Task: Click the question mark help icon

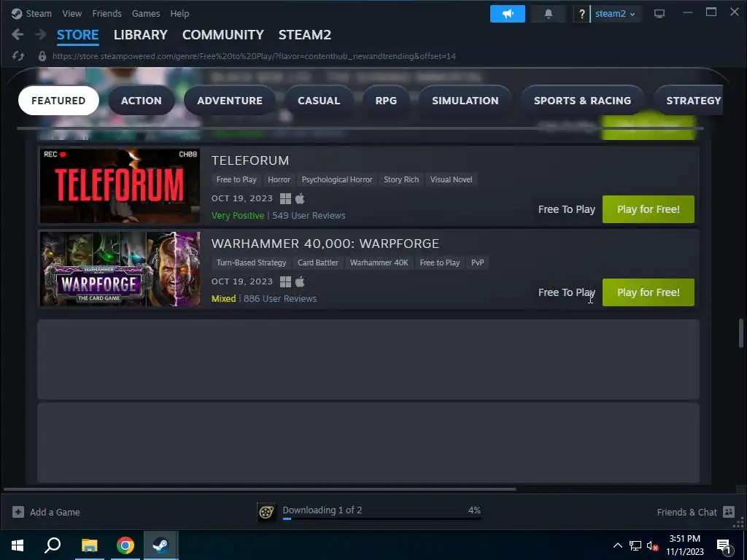Action: tap(581, 14)
